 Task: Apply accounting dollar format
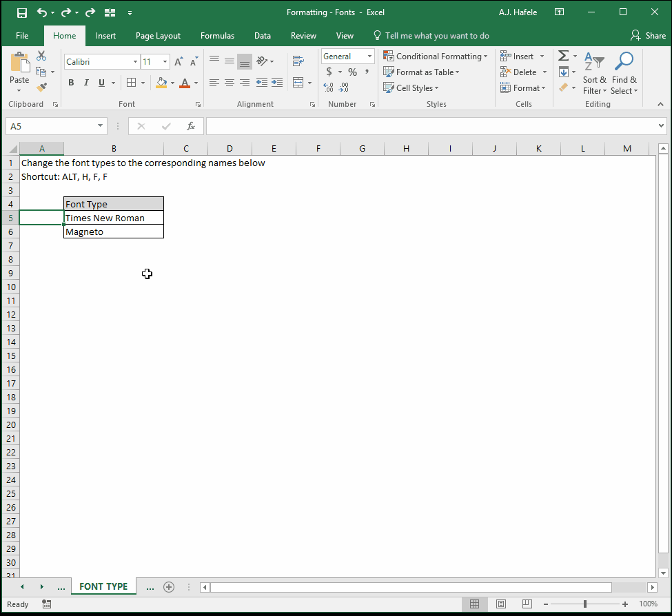pos(329,72)
